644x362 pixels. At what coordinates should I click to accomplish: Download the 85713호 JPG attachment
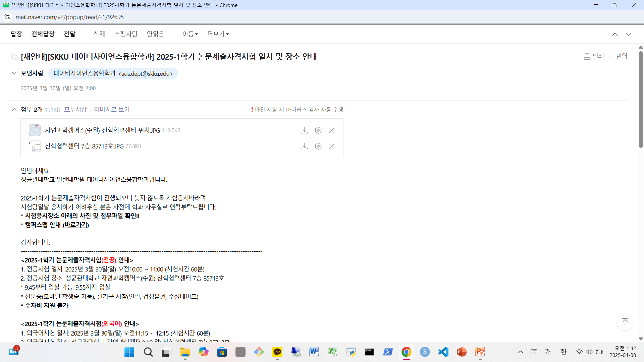pyautogui.click(x=304, y=146)
